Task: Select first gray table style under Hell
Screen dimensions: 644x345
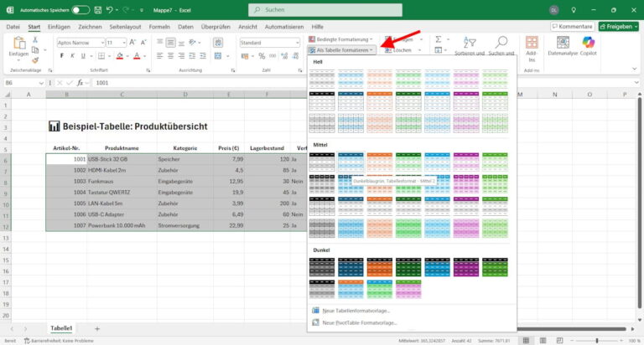Action: [322, 79]
